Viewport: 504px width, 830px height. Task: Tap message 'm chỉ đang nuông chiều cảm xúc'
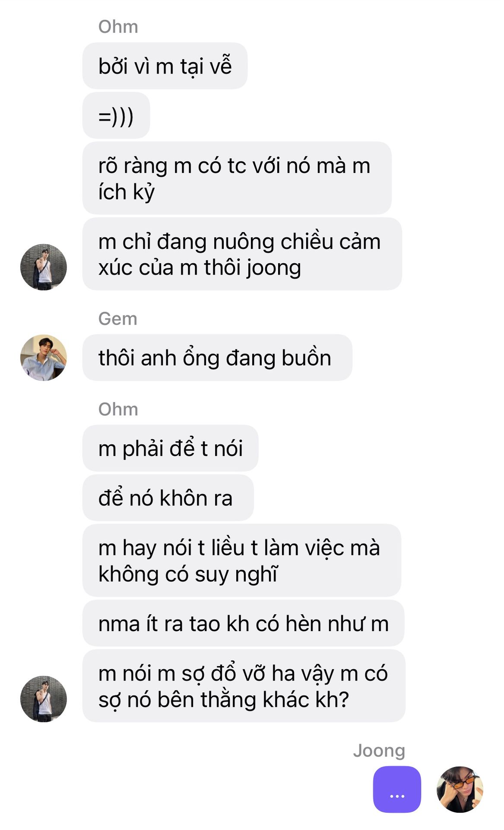[242, 254]
